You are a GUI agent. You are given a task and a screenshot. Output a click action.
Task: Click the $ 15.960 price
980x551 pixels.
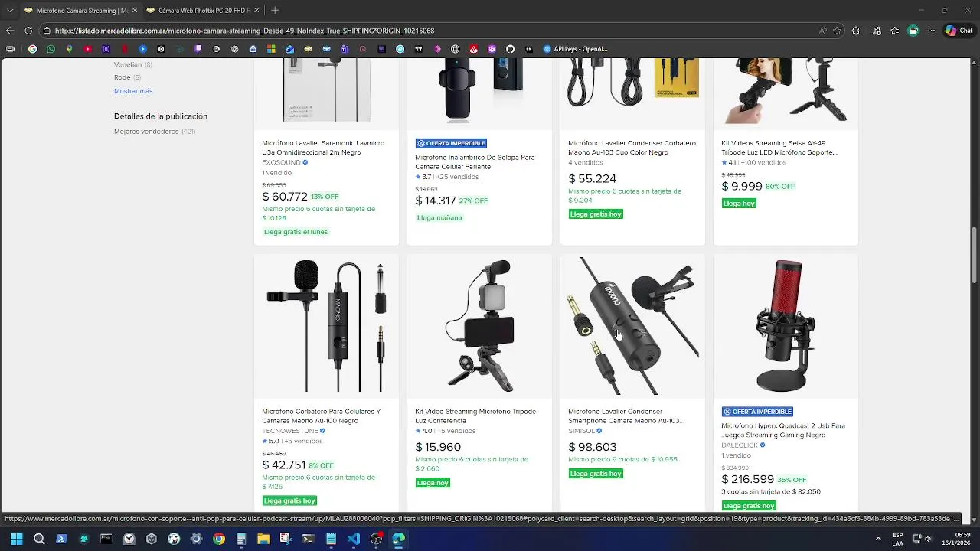[x=438, y=447]
